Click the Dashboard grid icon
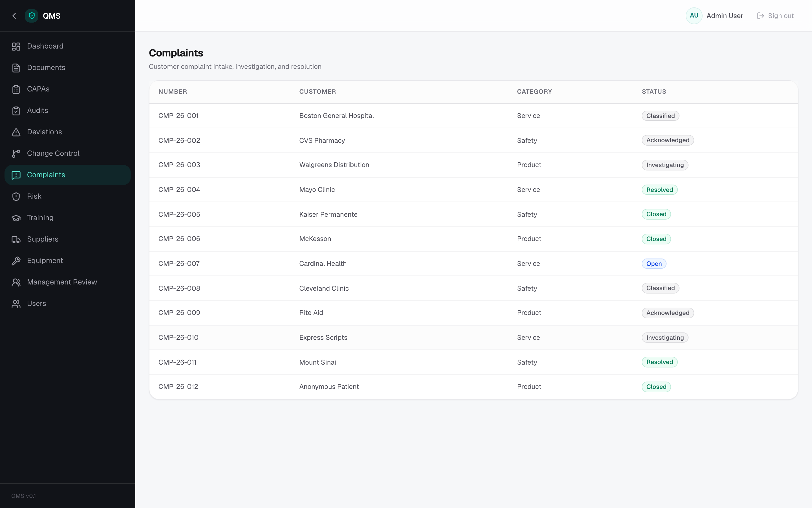812x508 pixels. [x=16, y=46]
